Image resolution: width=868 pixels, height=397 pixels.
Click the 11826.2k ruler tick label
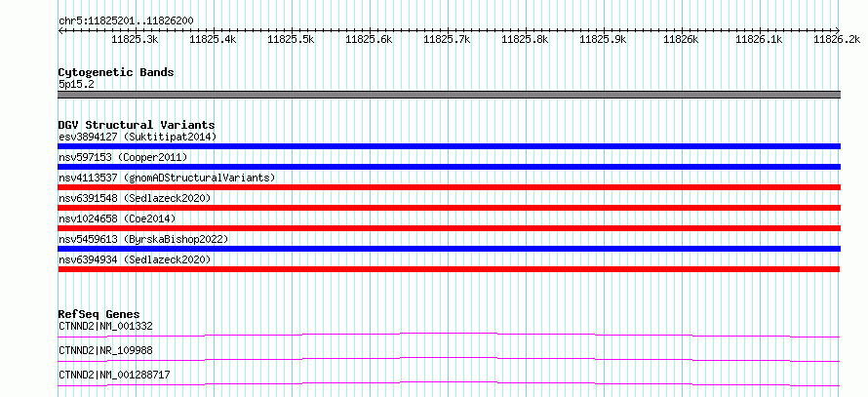pyautogui.click(x=837, y=39)
